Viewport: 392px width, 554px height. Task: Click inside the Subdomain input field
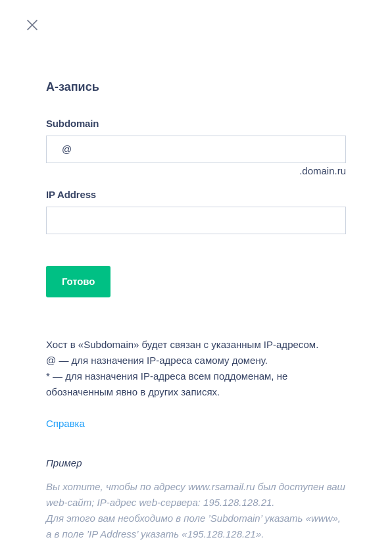click(x=195, y=149)
